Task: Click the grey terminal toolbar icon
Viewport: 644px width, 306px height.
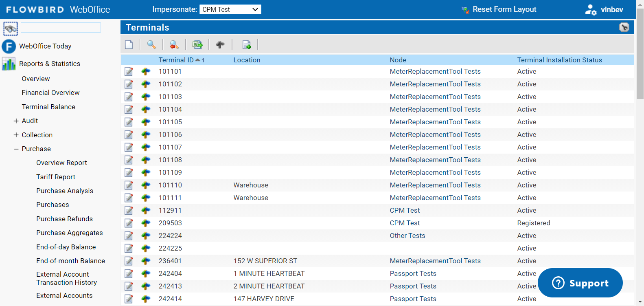Action: 220,44
